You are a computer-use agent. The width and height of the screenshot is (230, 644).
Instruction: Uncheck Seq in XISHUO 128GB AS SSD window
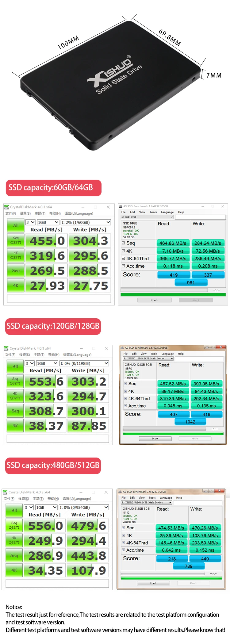tap(125, 384)
